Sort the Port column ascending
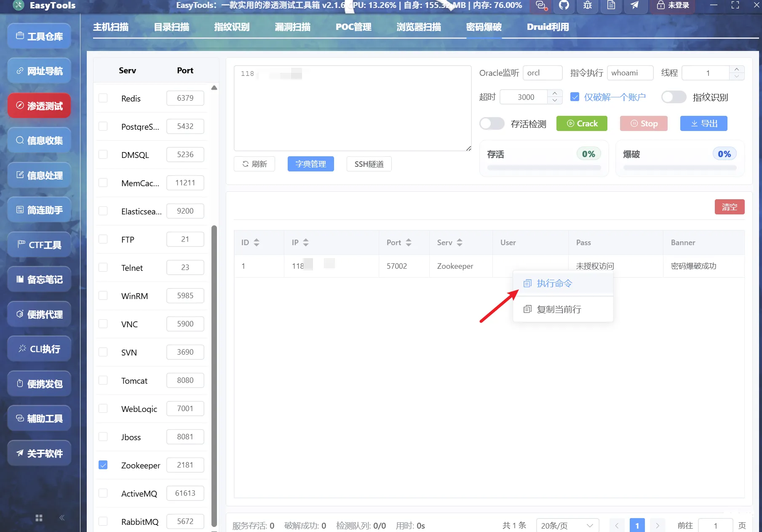Screen dimensions: 762x532 [408, 240]
